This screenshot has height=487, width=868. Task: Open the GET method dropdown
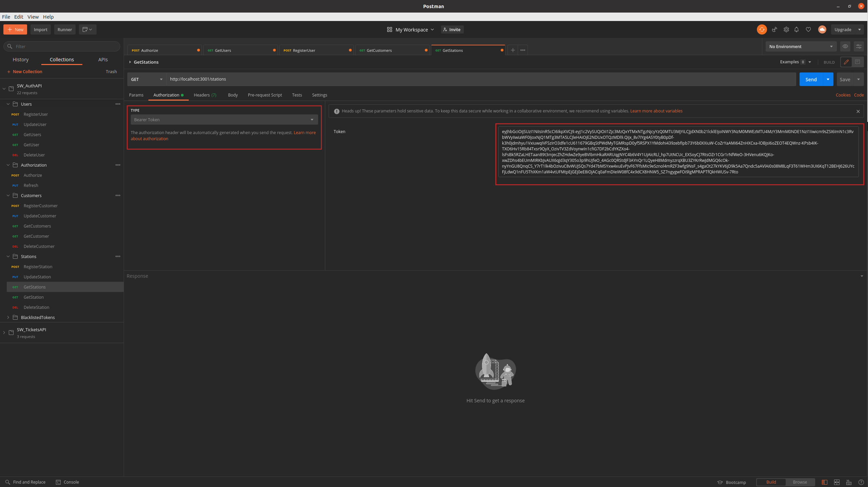point(147,79)
